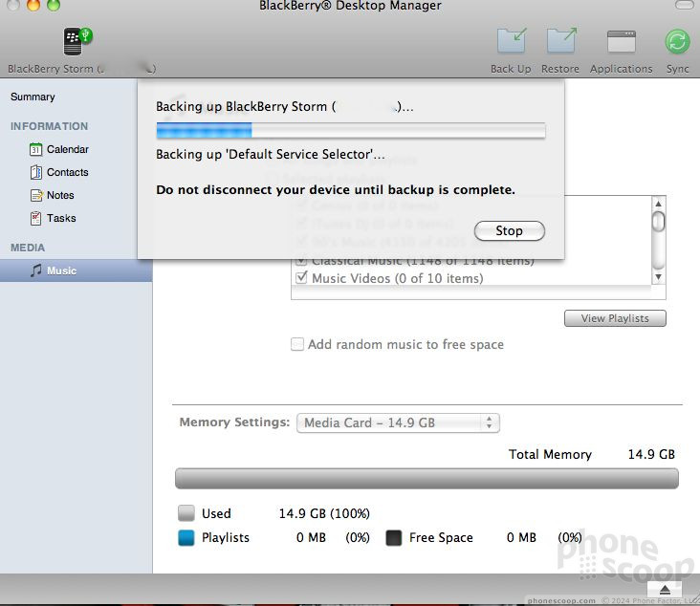Select Notes in the sidebar
The height and width of the screenshot is (606, 700).
point(60,195)
